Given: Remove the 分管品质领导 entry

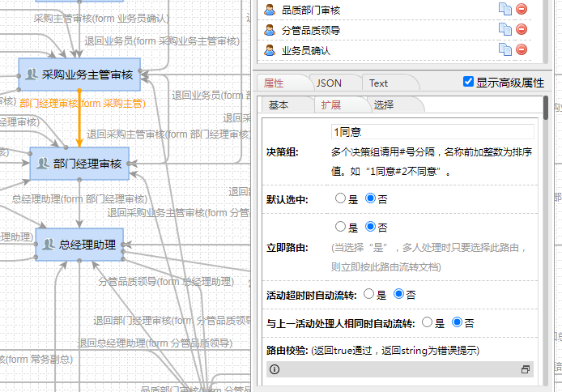Looking at the screenshot, I should (522, 29).
